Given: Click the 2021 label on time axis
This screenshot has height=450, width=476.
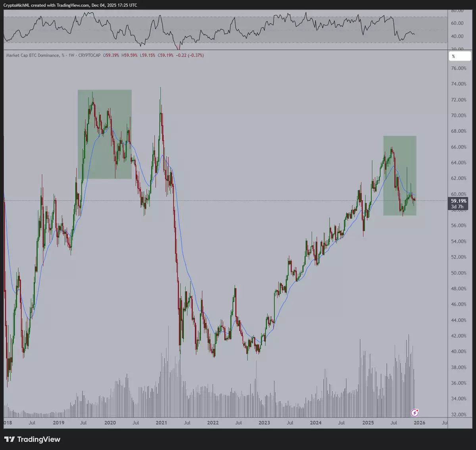Looking at the screenshot, I should [161, 423].
